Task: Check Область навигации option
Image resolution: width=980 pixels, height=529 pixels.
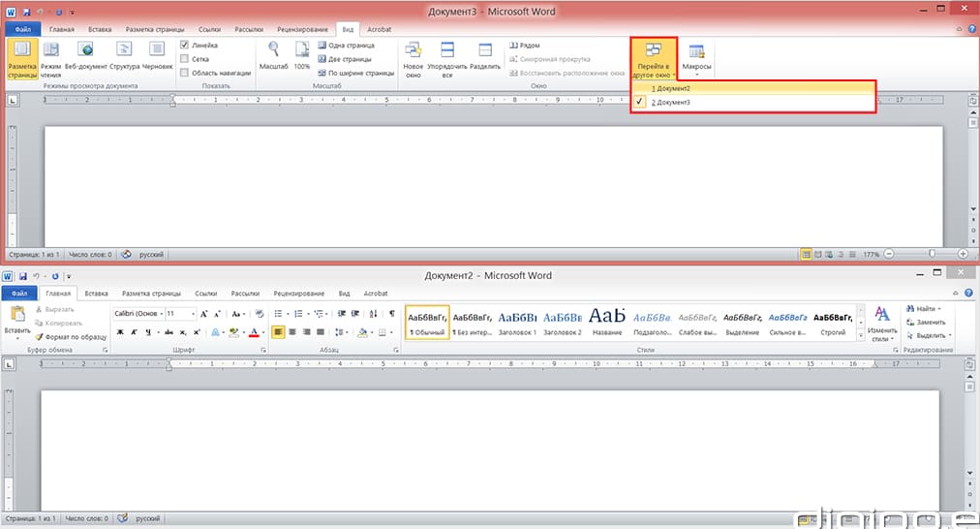Action: pos(185,73)
